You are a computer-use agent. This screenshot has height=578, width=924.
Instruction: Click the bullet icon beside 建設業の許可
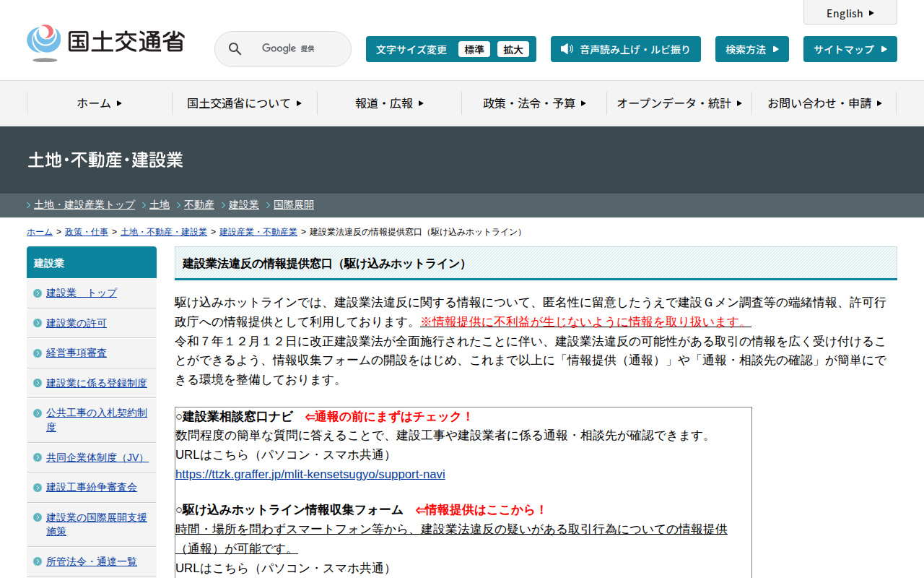click(38, 323)
